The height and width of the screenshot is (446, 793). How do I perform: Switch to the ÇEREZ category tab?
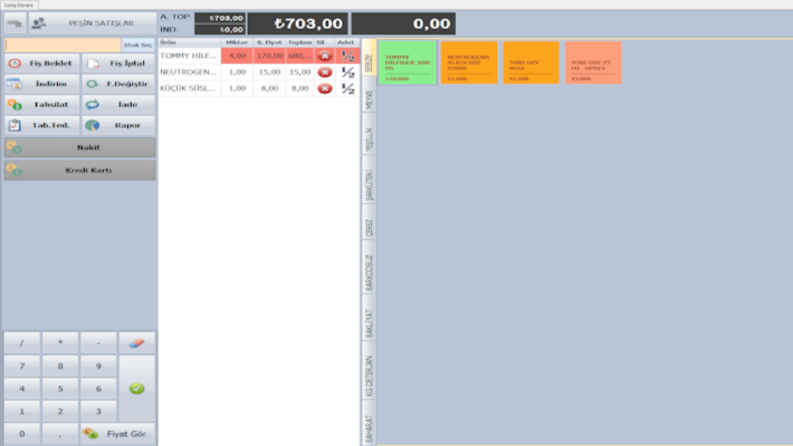click(x=369, y=224)
